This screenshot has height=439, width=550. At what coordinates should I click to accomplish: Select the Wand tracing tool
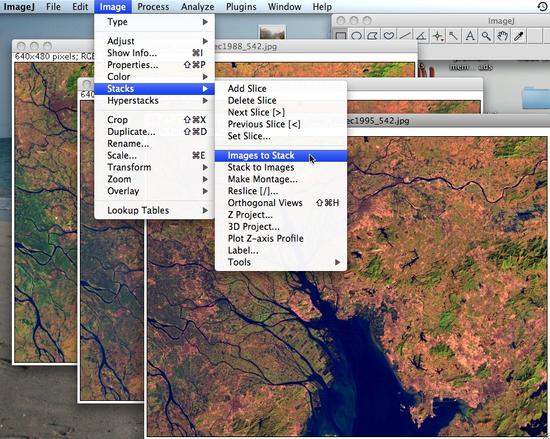coord(454,36)
